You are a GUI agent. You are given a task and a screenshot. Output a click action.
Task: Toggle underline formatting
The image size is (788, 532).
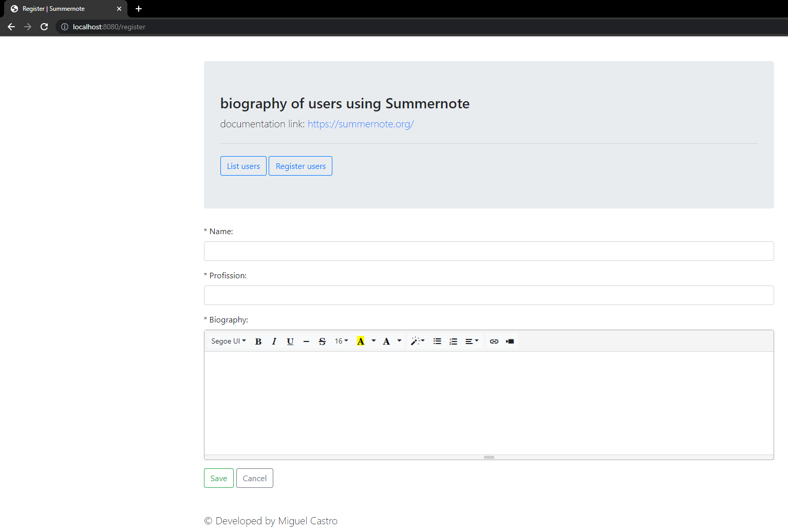[290, 341]
